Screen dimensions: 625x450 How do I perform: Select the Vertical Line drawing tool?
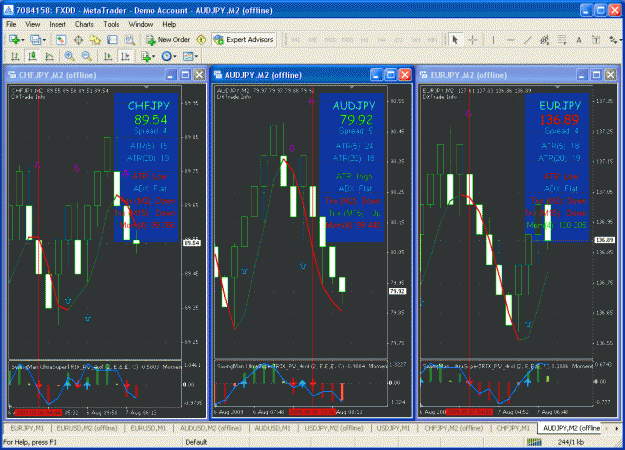coord(493,39)
